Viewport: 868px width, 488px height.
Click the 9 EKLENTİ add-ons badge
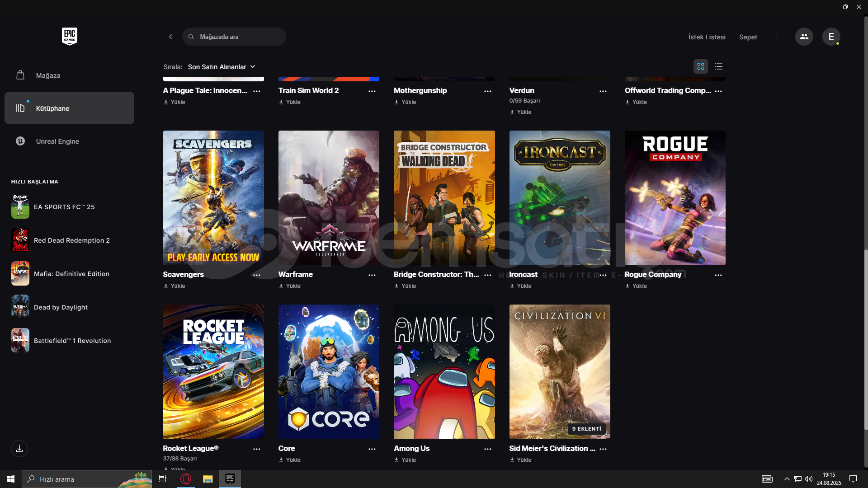586,429
